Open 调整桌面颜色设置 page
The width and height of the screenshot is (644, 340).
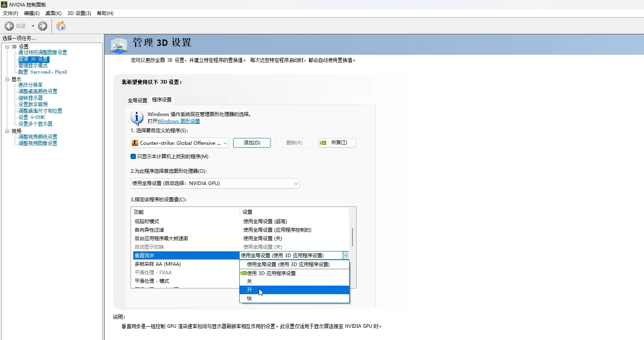pyautogui.click(x=38, y=91)
